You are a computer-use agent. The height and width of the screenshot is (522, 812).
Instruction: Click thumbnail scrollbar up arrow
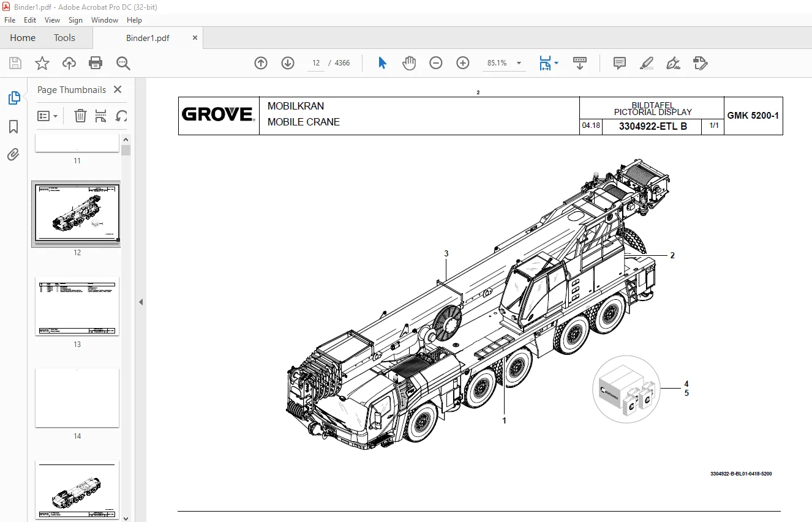(x=126, y=140)
